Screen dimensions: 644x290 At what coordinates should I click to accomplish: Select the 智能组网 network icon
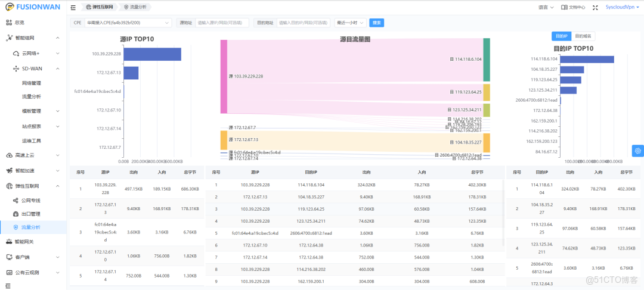(10, 38)
